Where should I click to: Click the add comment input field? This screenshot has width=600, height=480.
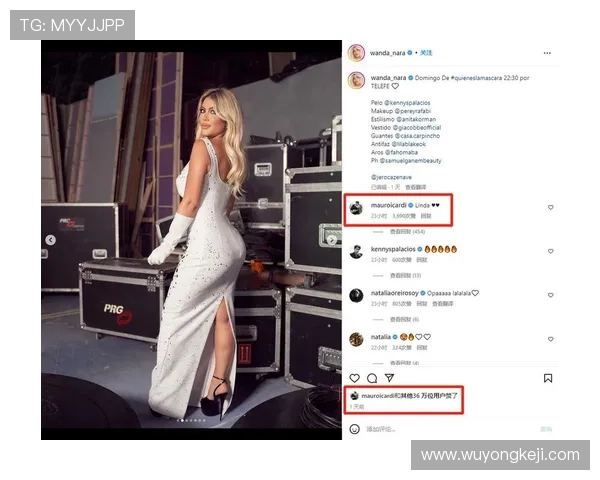452,429
